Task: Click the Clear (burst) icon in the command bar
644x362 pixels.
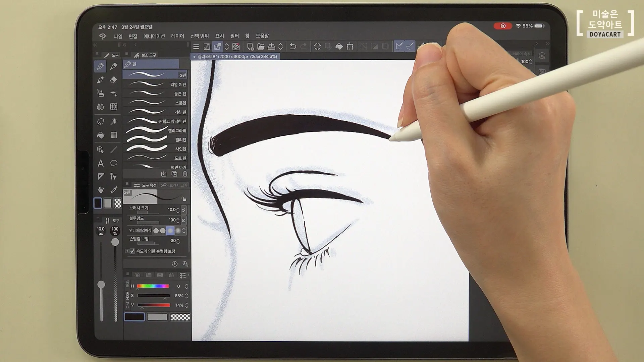Action: 317,46
